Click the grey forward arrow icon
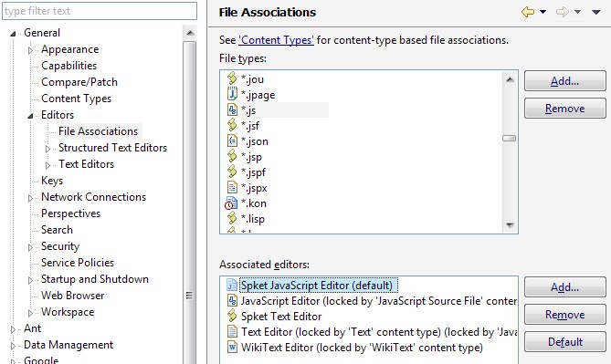The width and height of the screenshot is (611, 364). [x=563, y=12]
